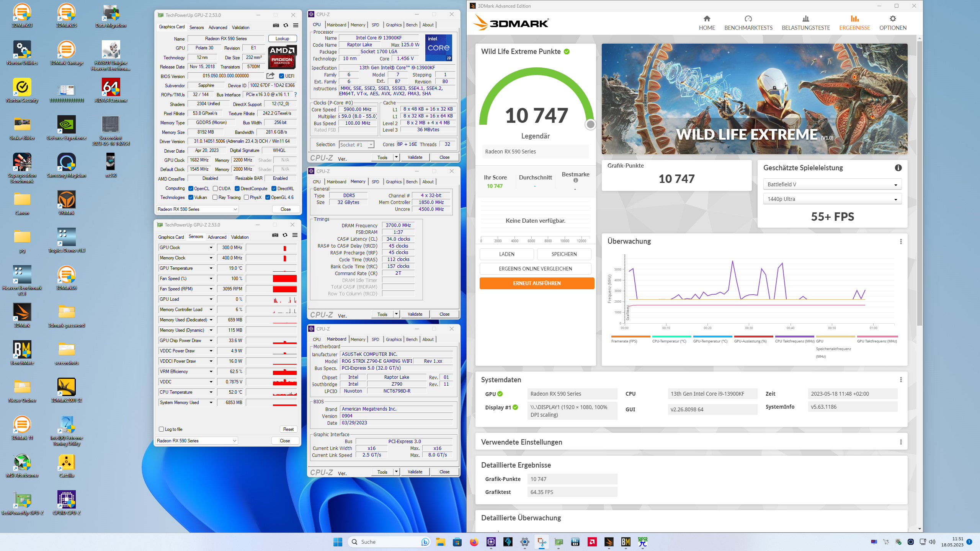Open hamburger menu in upper GPU-Z window
The width and height of the screenshot is (980, 551).
click(x=296, y=25)
